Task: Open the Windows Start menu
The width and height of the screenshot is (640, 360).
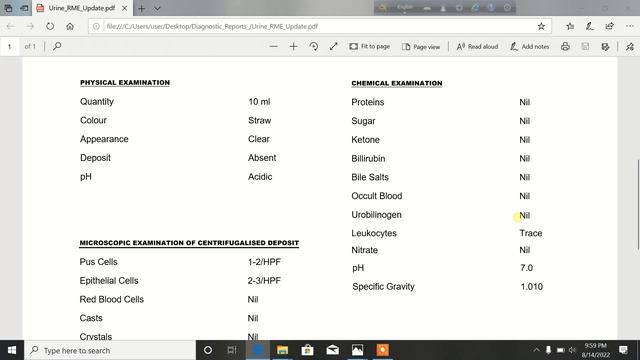Action: (12, 350)
